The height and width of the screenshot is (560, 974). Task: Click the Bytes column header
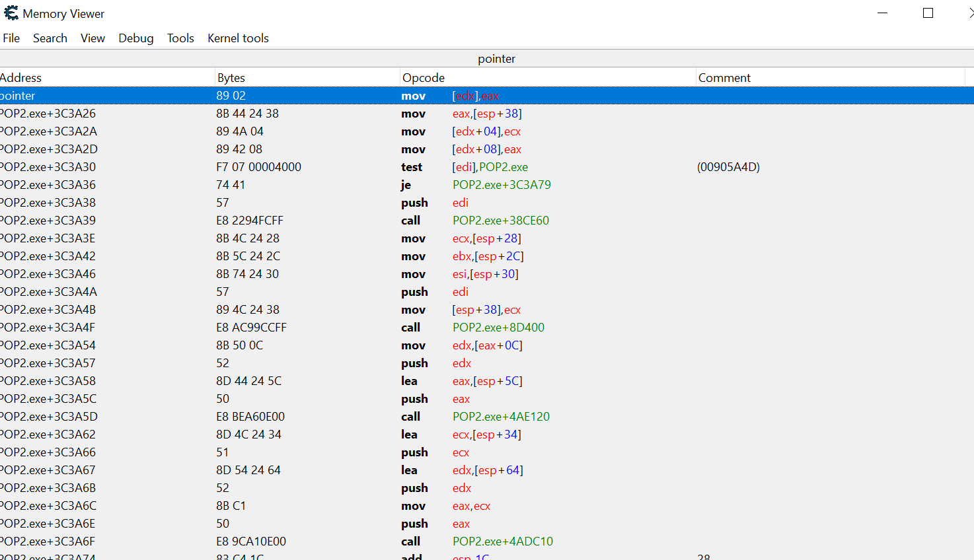pos(307,78)
